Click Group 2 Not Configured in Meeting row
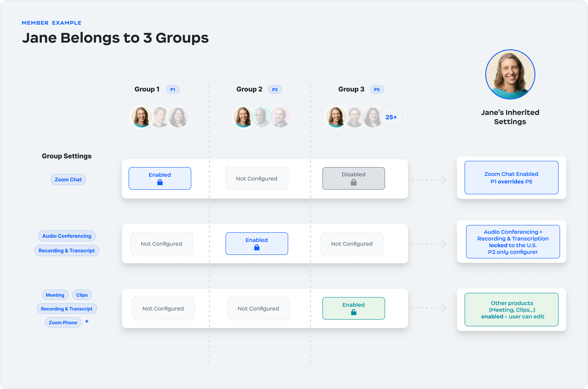Viewport: 588px width, 389px height. pyautogui.click(x=258, y=308)
